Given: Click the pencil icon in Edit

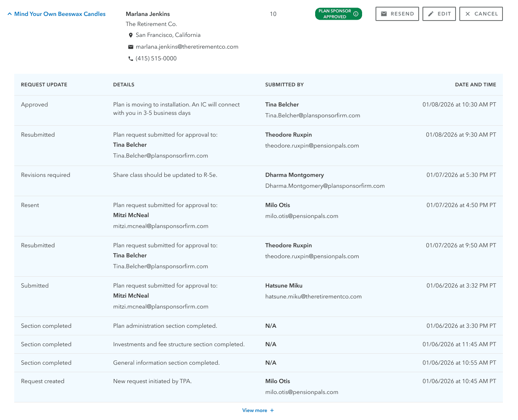Looking at the screenshot, I should pos(431,14).
